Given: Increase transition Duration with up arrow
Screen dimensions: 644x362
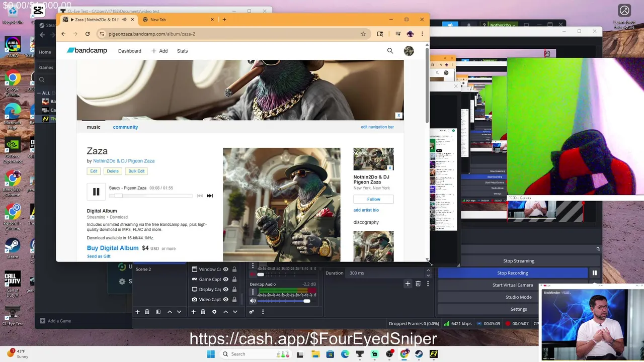Looking at the screenshot, I should 428,270.
